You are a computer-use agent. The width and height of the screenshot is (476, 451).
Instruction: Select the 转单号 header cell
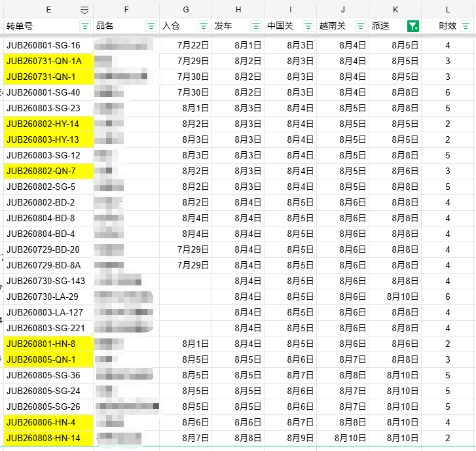48,26
